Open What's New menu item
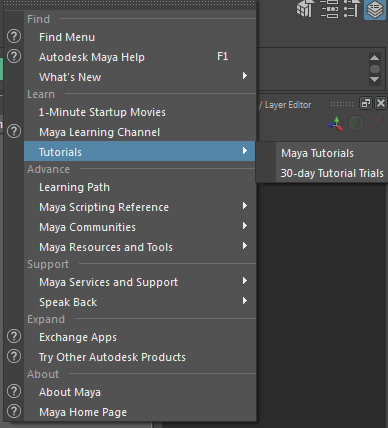Viewport: 388px width, 428px height. (140, 77)
